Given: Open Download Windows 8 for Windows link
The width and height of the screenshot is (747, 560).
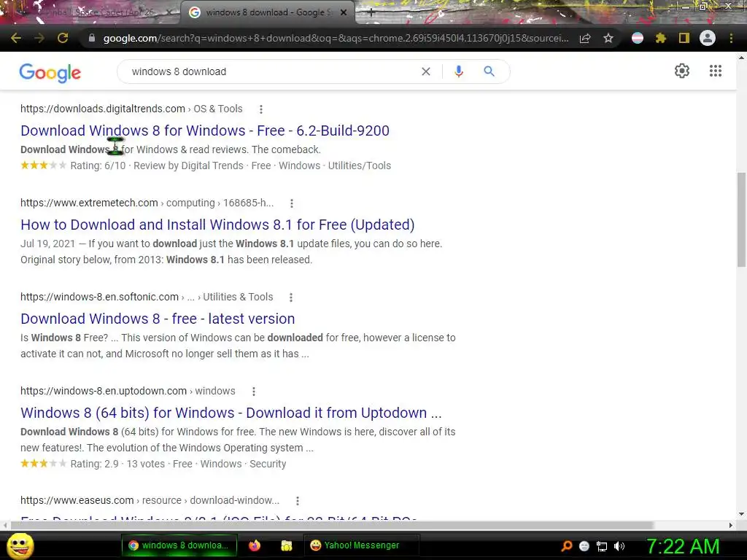Looking at the screenshot, I should click(x=205, y=131).
